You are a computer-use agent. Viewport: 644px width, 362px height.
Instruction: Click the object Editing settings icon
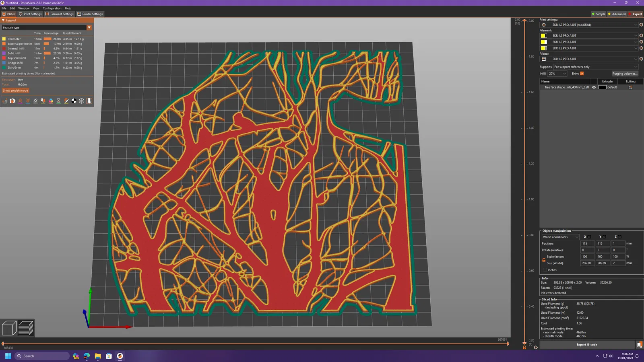[x=630, y=87]
